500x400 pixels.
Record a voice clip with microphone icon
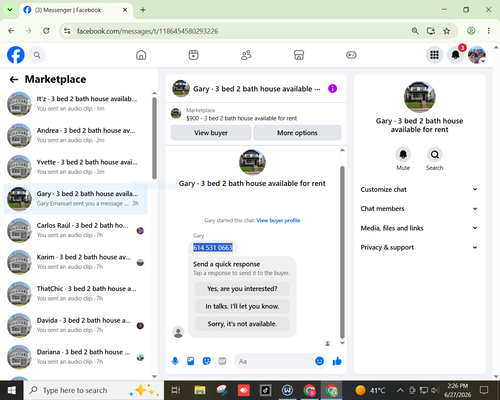pyautogui.click(x=175, y=361)
